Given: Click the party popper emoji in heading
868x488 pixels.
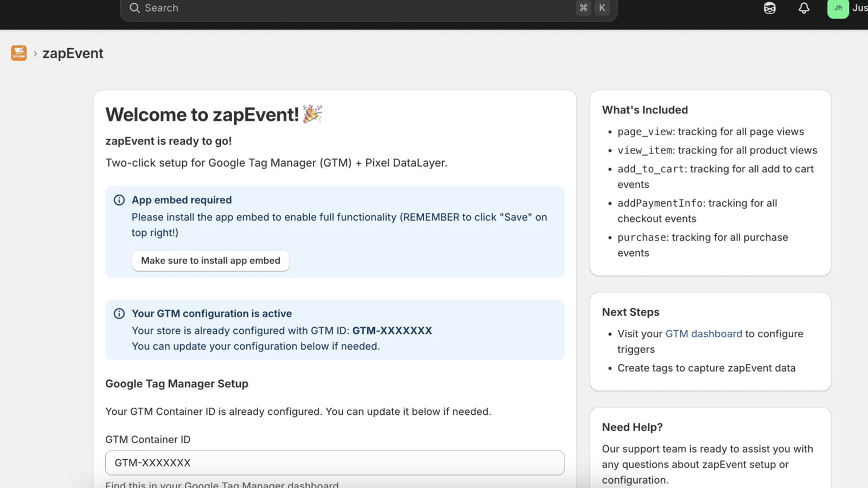Looking at the screenshot, I should (x=312, y=114).
